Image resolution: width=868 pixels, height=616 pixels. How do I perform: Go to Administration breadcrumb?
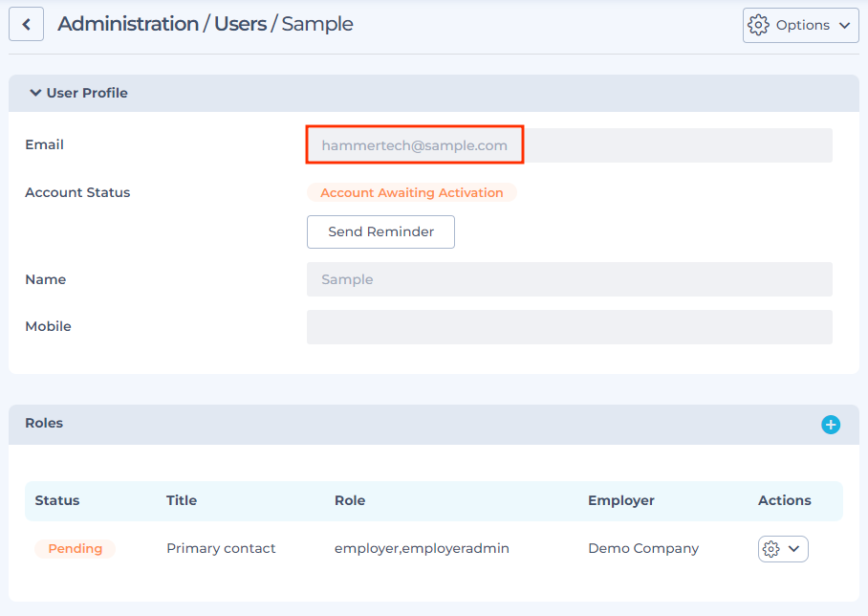(x=128, y=24)
